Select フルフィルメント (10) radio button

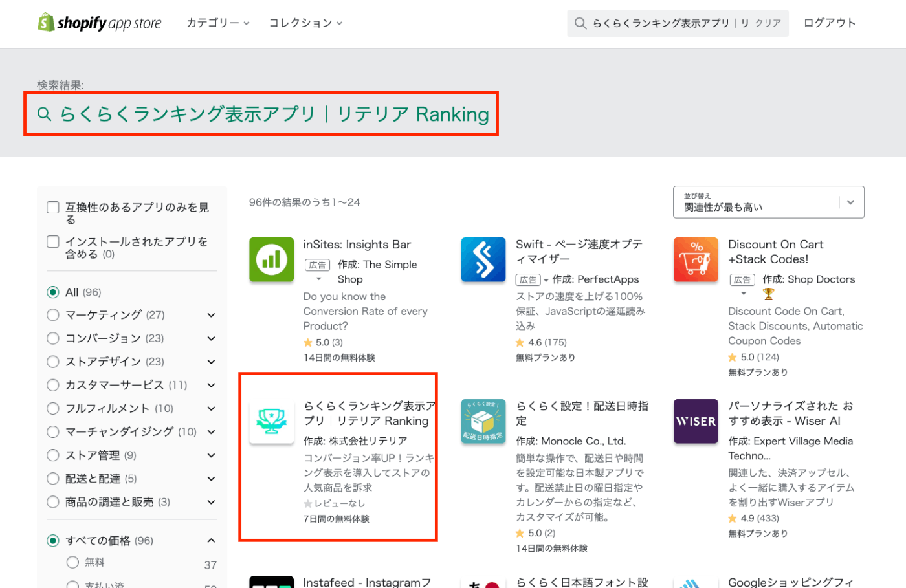coord(53,408)
